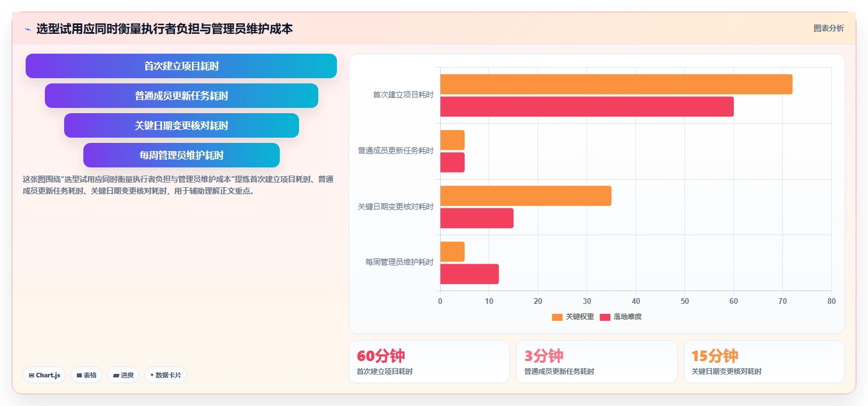Click the description paragraph starting with 这张图围绕
Viewport: 868px width, 406px height.
click(x=178, y=185)
